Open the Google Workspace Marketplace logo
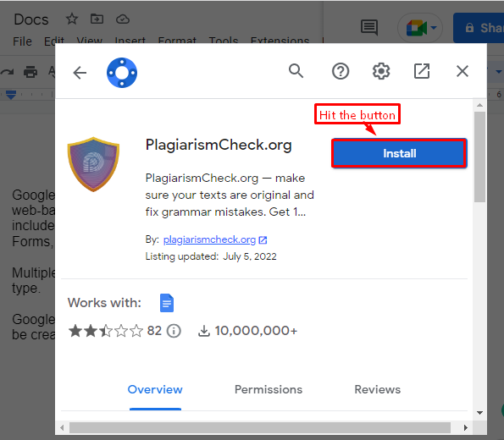The height and width of the screenshot is (440, 504). [122, 73]
